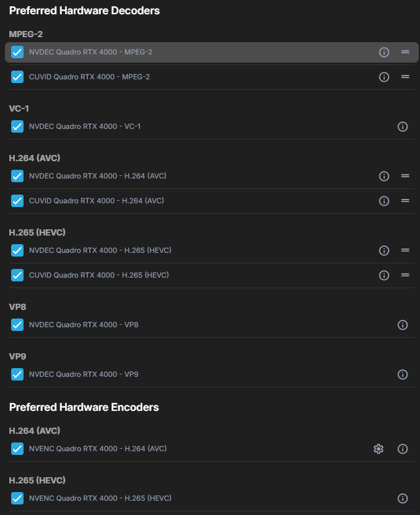Click info icon for NVDEC H.265 decoder
The image size is (420, 515).
point(384,250)
